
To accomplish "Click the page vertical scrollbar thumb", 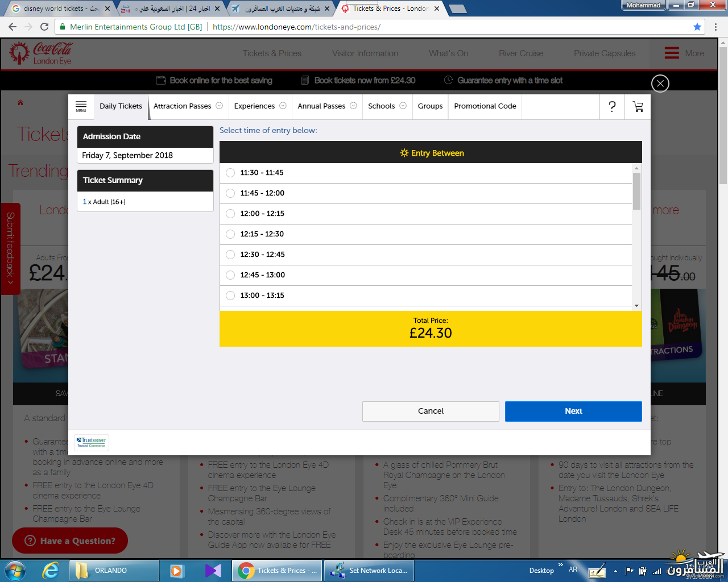I will pos(723,117).
